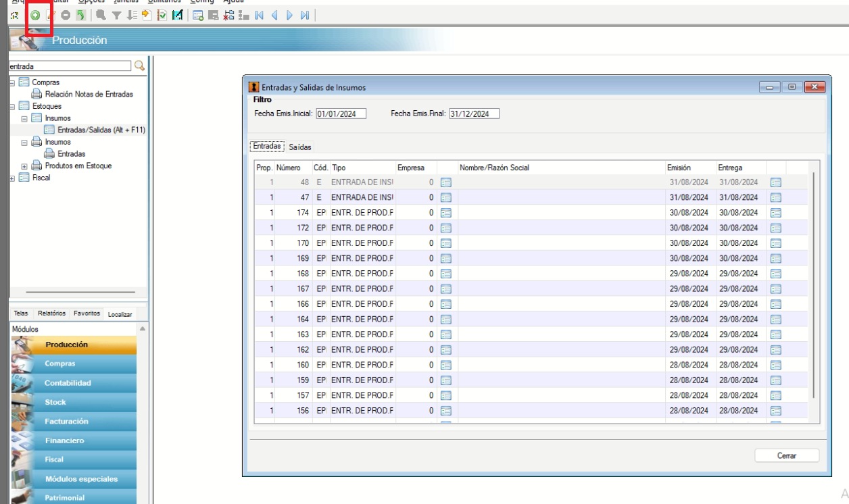Expand the Fiscal tree node

click(12, 178)
